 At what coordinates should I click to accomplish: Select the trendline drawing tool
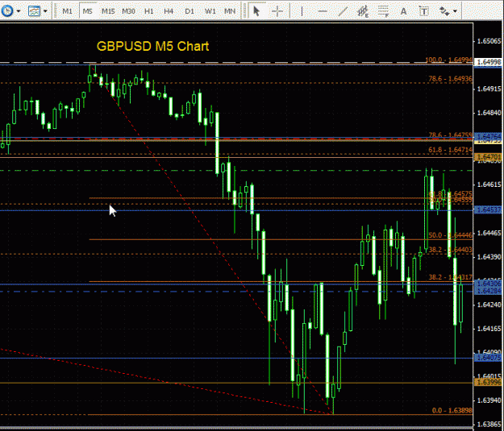(343, 11)
